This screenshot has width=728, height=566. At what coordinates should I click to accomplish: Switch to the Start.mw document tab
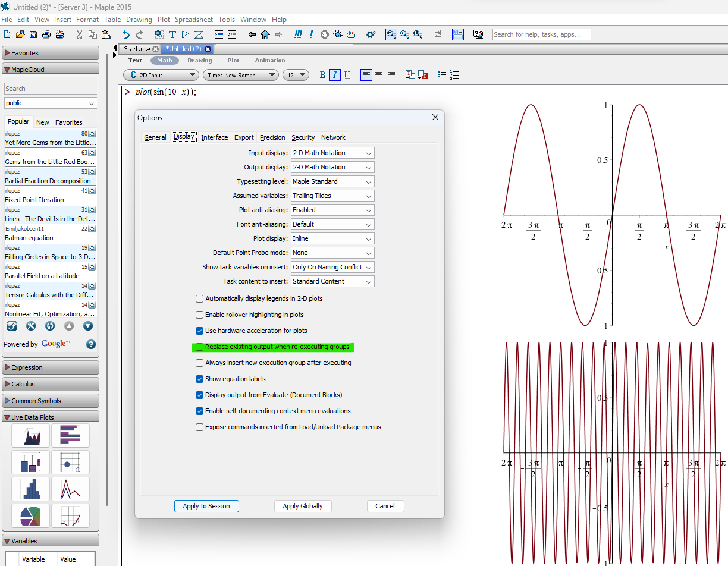(x=140, y=49)
